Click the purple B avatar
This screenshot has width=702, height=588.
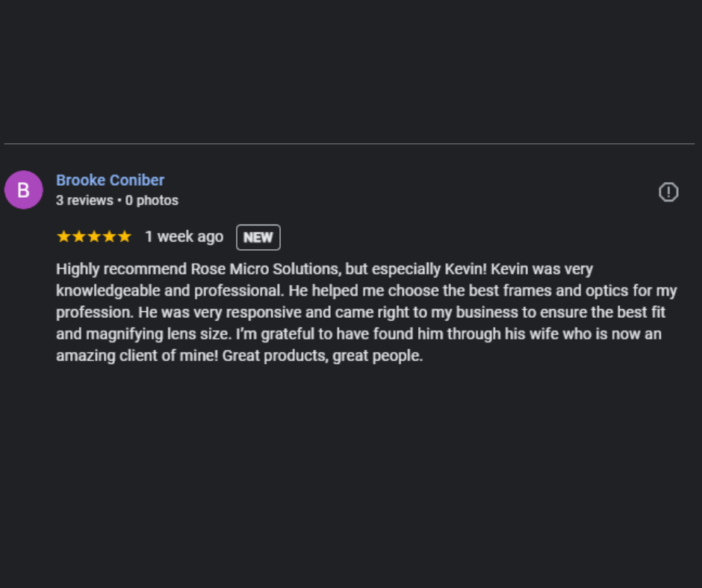click(24, 190)
